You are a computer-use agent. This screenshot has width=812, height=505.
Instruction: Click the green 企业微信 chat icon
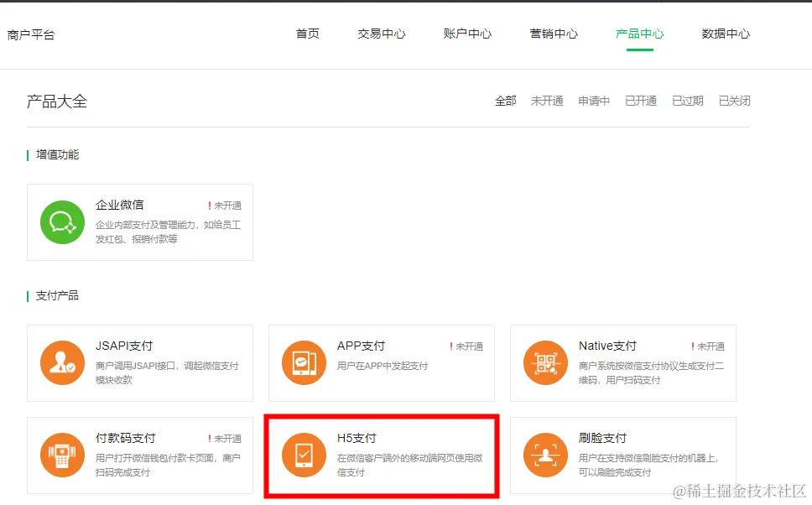pos(62,222)
